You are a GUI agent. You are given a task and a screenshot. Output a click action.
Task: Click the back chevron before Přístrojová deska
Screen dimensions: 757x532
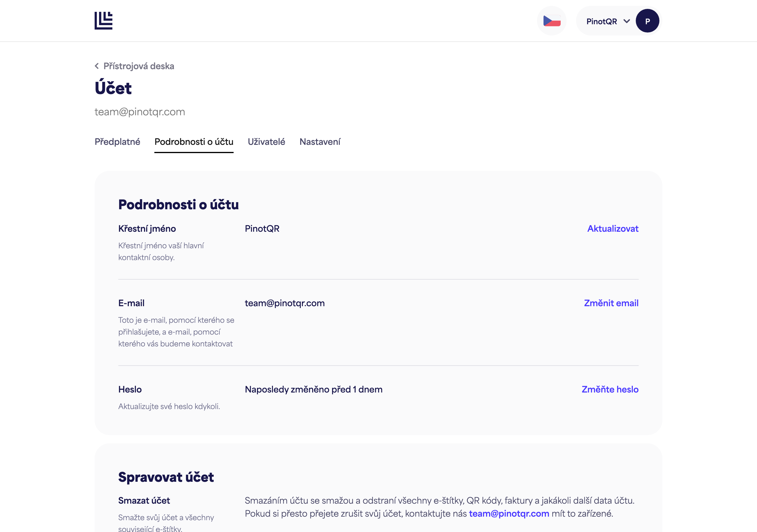click(x=97, y=66)
